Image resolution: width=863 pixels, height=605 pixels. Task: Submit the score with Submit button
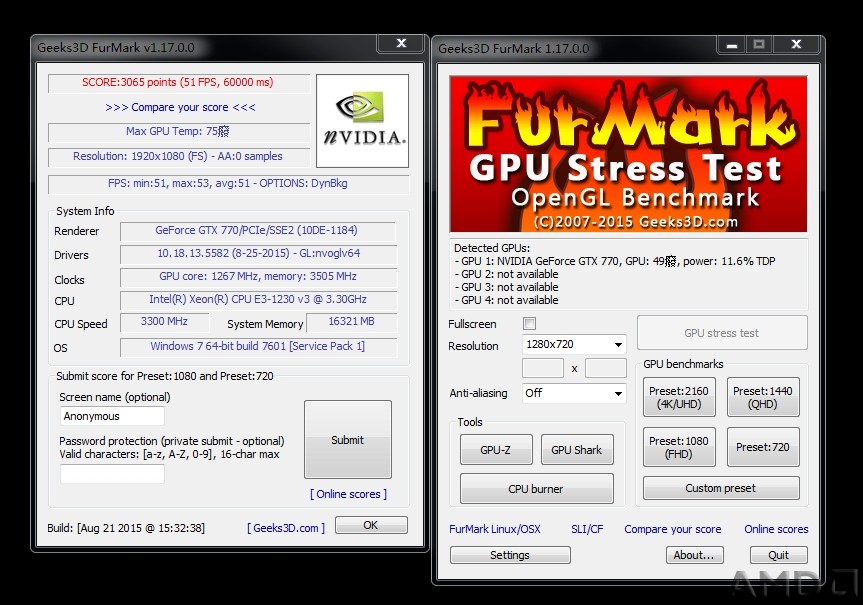click(x=348, y=439)
